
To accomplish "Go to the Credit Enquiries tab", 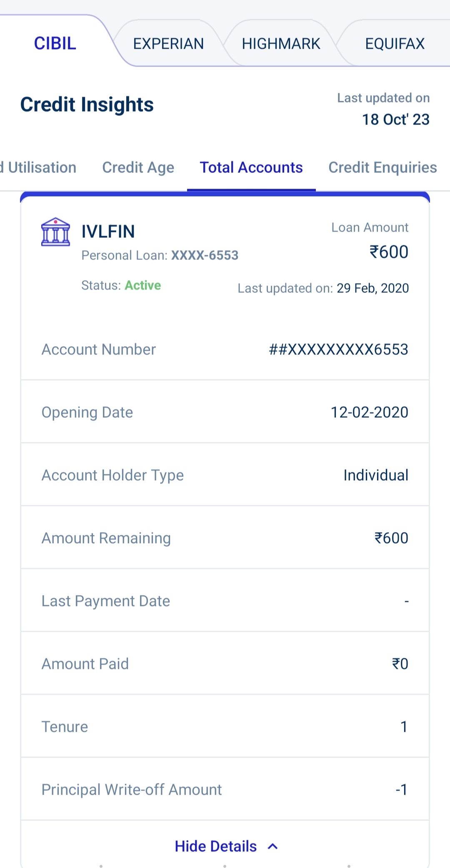I will tap(382, 167).
